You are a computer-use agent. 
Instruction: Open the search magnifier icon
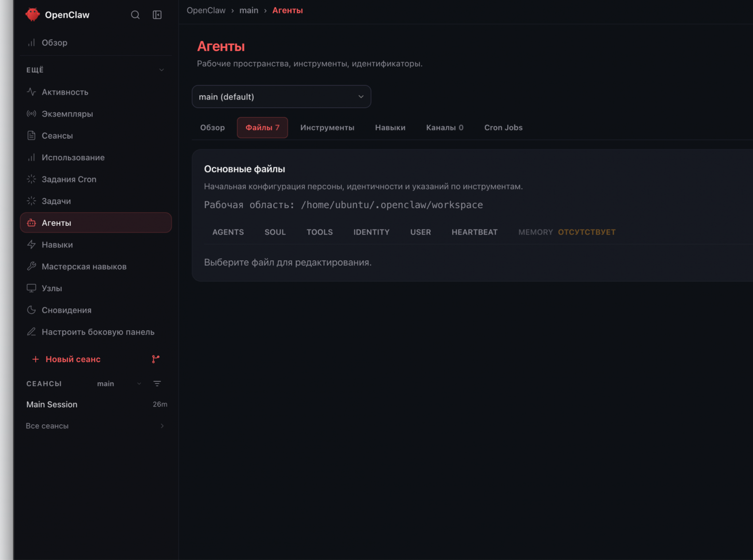(135, 15)
